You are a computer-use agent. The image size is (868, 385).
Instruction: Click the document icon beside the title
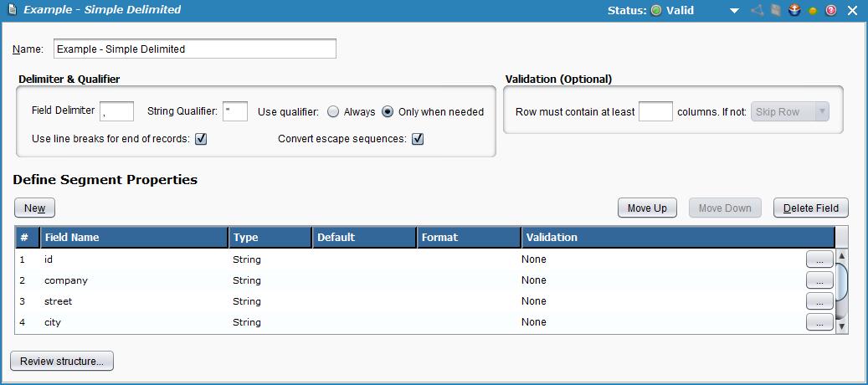click(11, 11)
